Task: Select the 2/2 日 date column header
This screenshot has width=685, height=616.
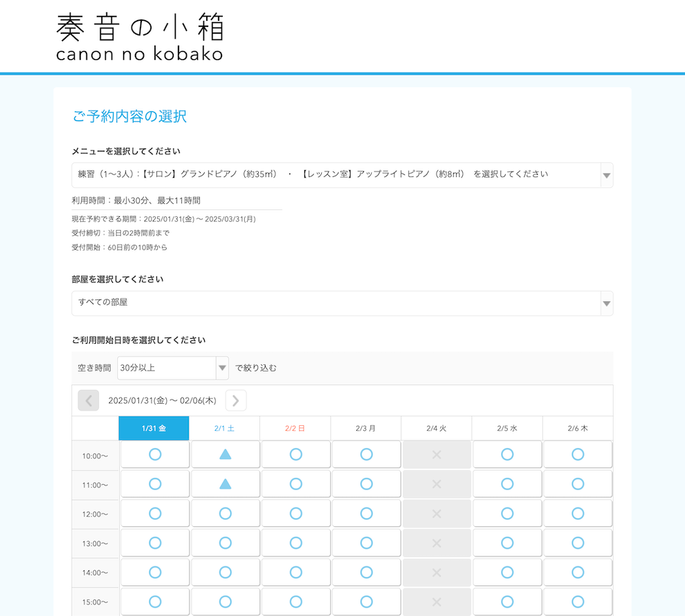Action: point(295,429)
